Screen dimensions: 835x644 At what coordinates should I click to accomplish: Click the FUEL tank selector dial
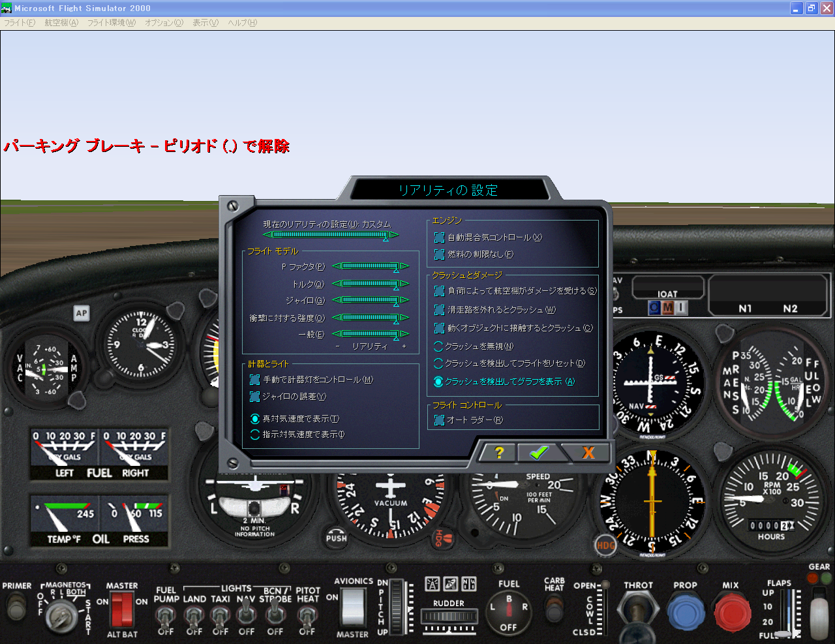pyautogui.click(x=508, y=612)
